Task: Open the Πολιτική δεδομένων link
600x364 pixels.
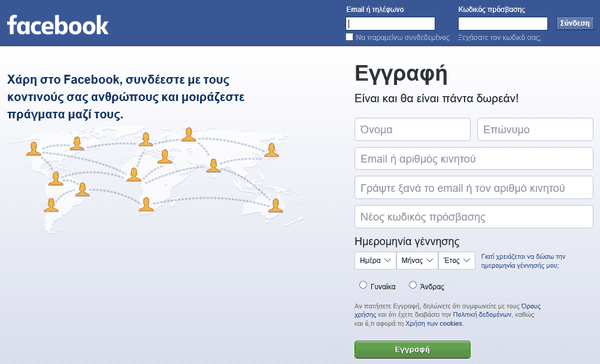Action: [482, 315]
